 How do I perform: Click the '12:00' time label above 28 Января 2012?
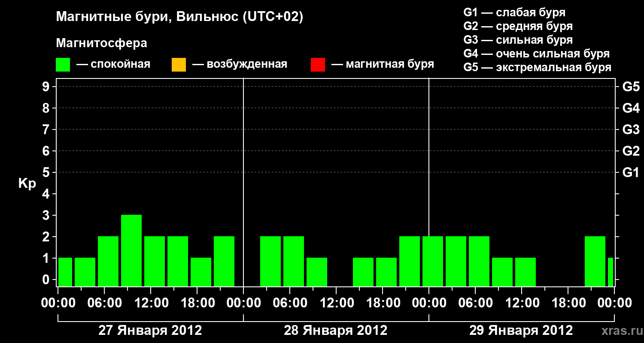[336, 303]
